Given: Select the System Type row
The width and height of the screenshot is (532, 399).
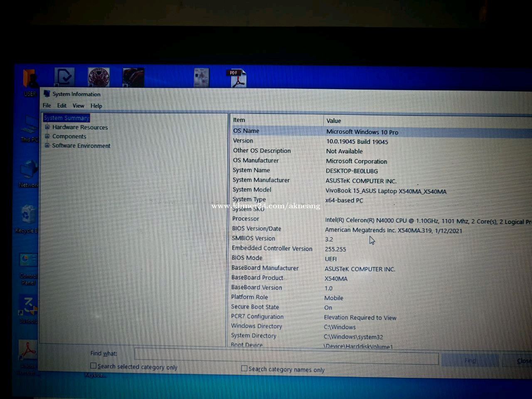Looking at the screenshot, I should click(382, 200).
